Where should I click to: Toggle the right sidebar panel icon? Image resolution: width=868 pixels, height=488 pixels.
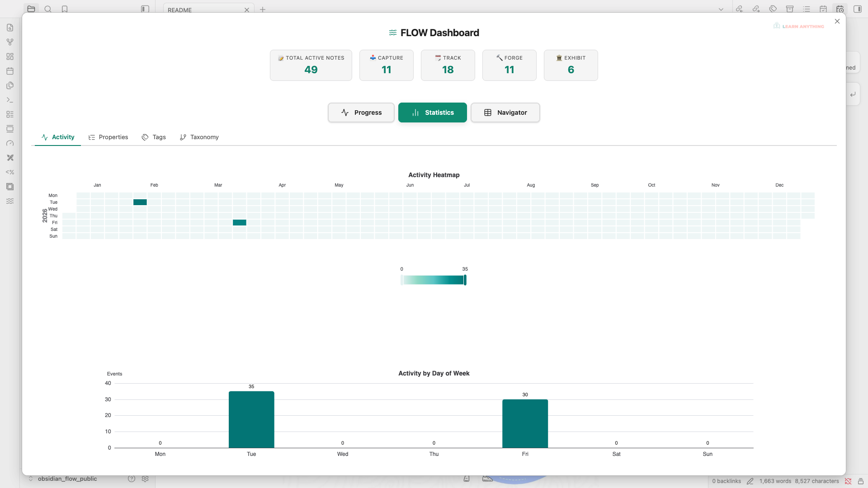[x=858, y=9]
